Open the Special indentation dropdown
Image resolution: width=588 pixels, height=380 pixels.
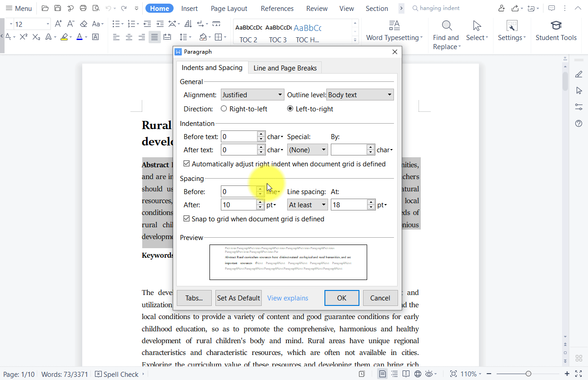click(x=308, y=150)
